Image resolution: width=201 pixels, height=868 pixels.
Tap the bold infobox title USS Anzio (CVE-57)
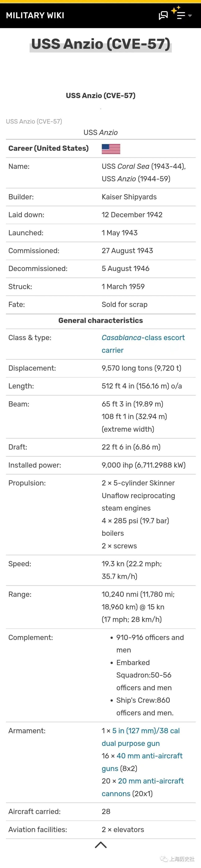point(101,95)
